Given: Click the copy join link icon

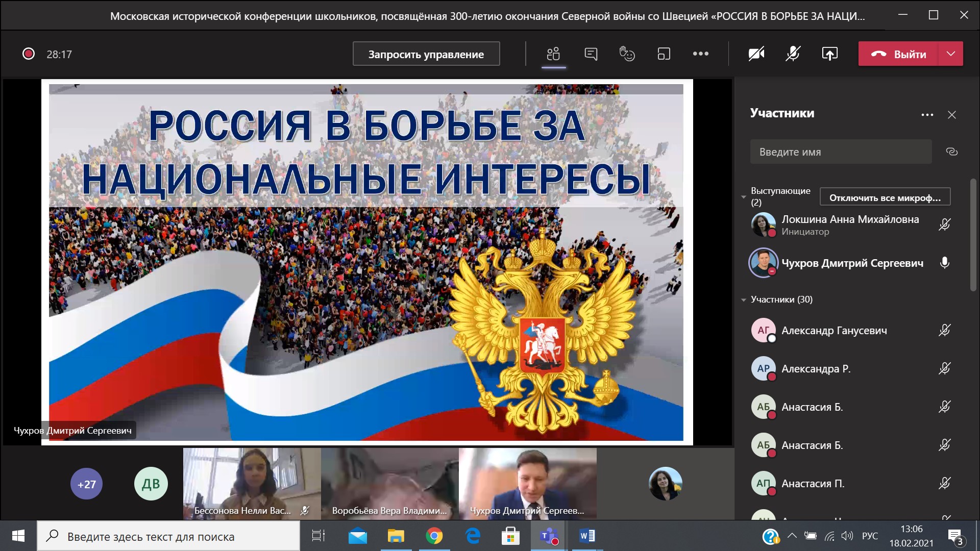Looking at the screenshot, I should click(951, 152).
